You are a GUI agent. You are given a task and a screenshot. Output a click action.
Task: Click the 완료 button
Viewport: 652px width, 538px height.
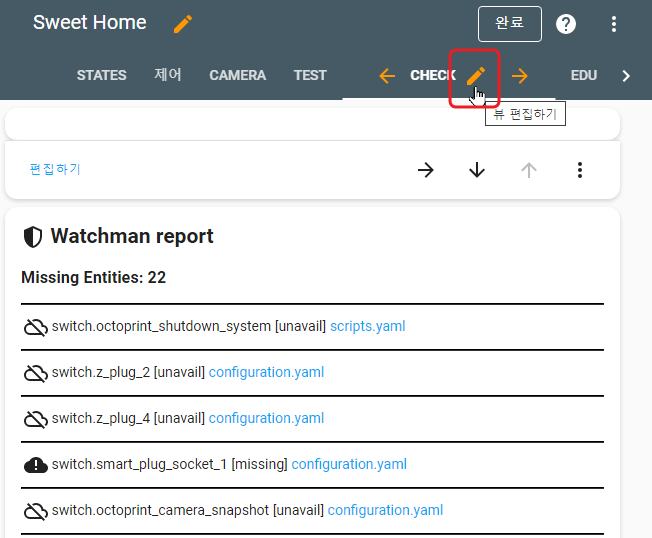(x=510, y=24)
